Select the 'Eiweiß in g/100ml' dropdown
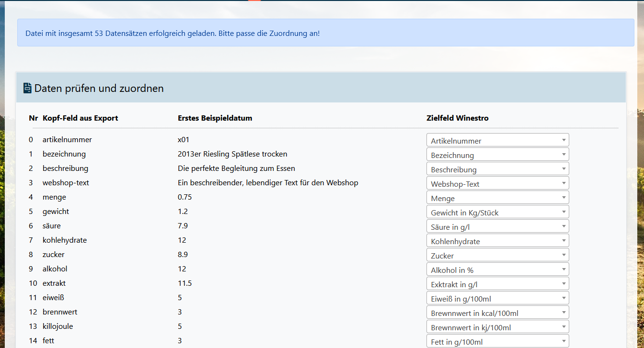 (x=497, y=298)
